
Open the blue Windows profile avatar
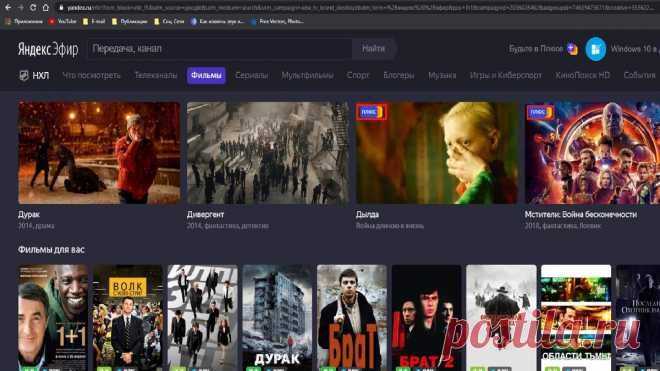coord(596,49)
